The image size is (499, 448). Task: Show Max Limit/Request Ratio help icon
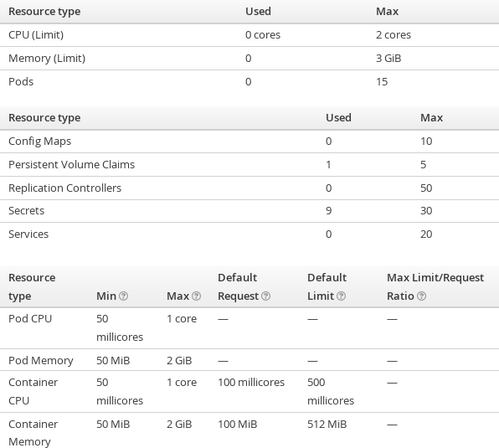422,296
